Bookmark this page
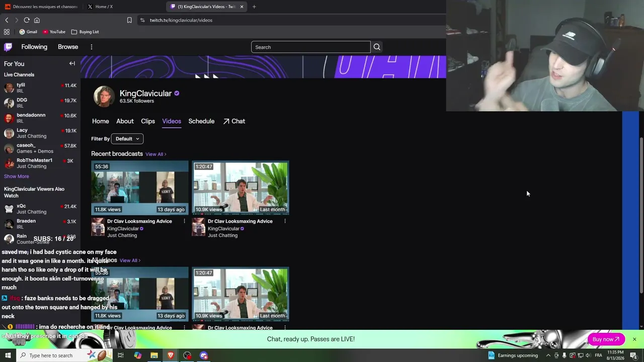Image resolution: width=644 pixels, height=362 pixels. (x=129, y=20)
